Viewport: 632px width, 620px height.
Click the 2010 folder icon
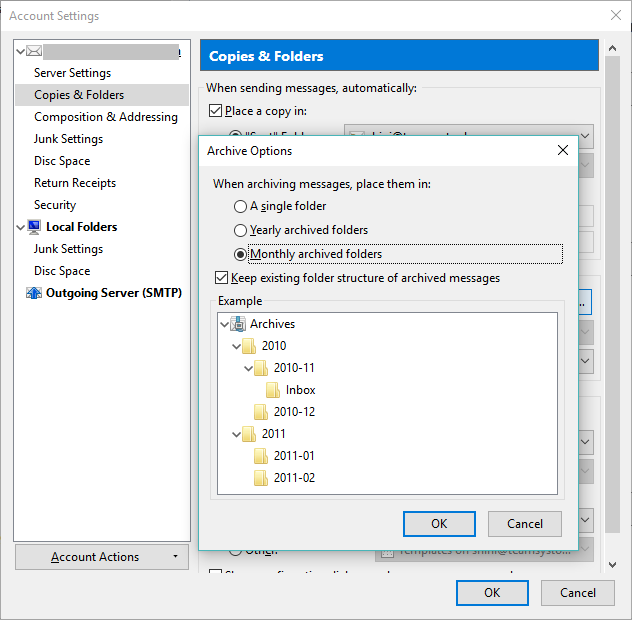pos(250,346)
